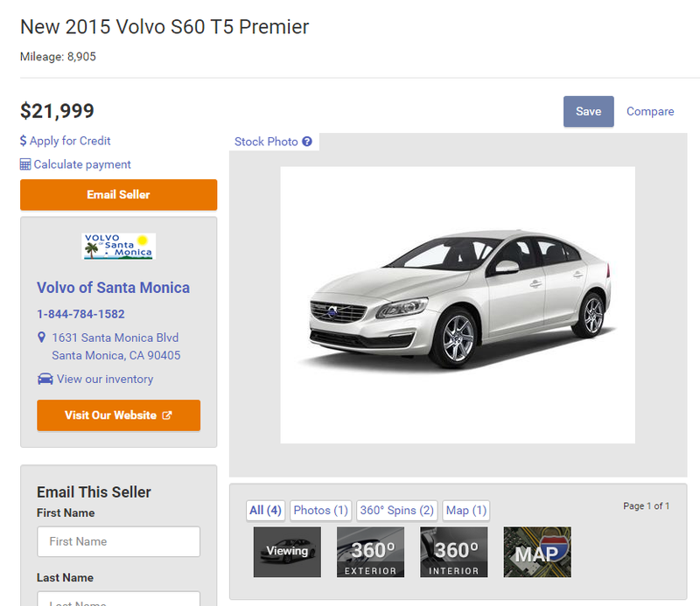The width and height of the screenshot is (700, 606).
Task: Click the map pin icon by dealer address
Action: 41,338
